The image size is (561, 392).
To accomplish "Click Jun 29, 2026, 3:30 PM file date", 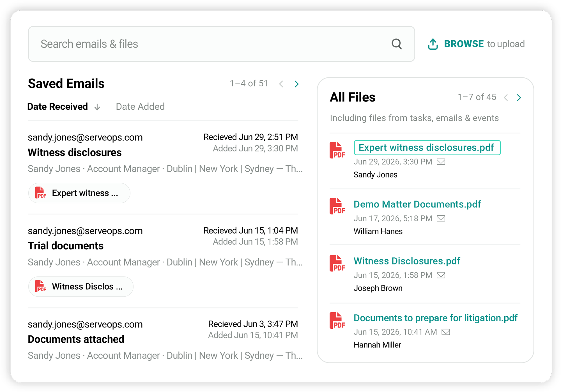I will (x=393, y=162).
